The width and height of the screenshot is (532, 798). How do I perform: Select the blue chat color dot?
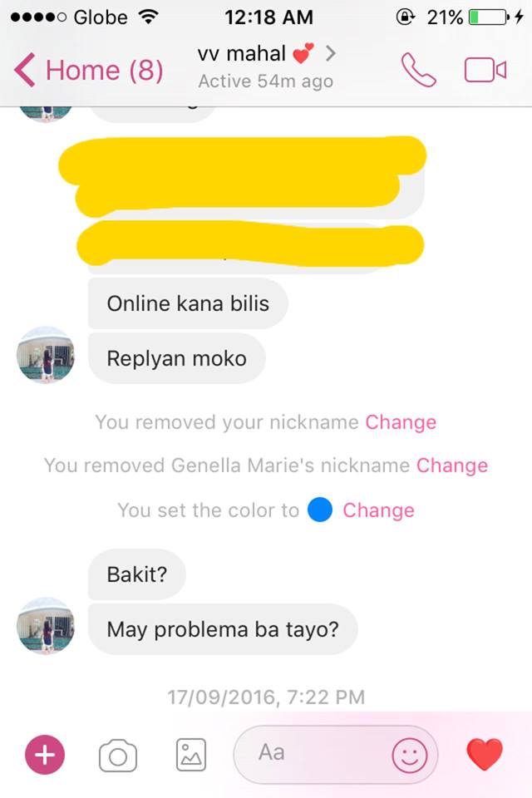(320, 510)
